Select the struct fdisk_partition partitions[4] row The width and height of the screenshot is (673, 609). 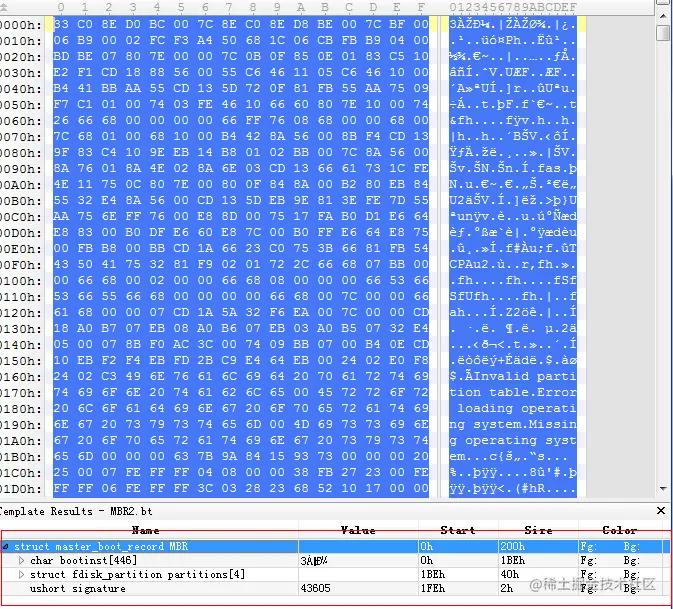click(x=335, y=575)
